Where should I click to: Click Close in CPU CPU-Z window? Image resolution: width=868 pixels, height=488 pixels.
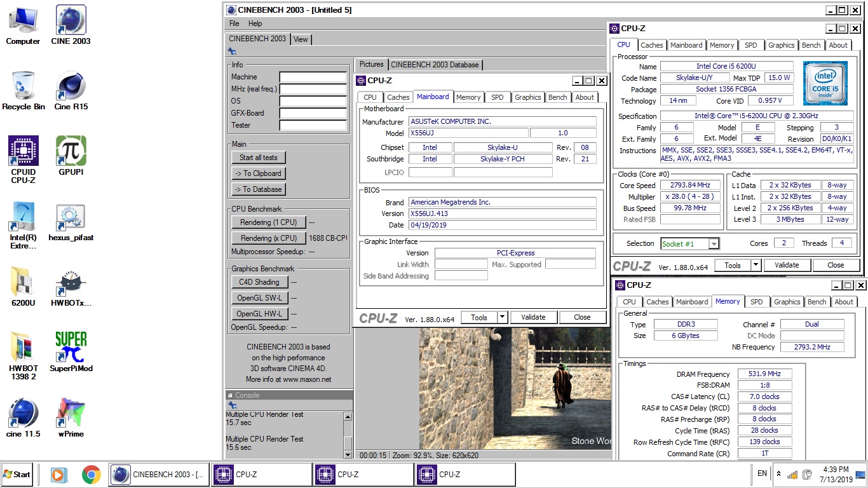pyautogui.click(x=836, y=265)
